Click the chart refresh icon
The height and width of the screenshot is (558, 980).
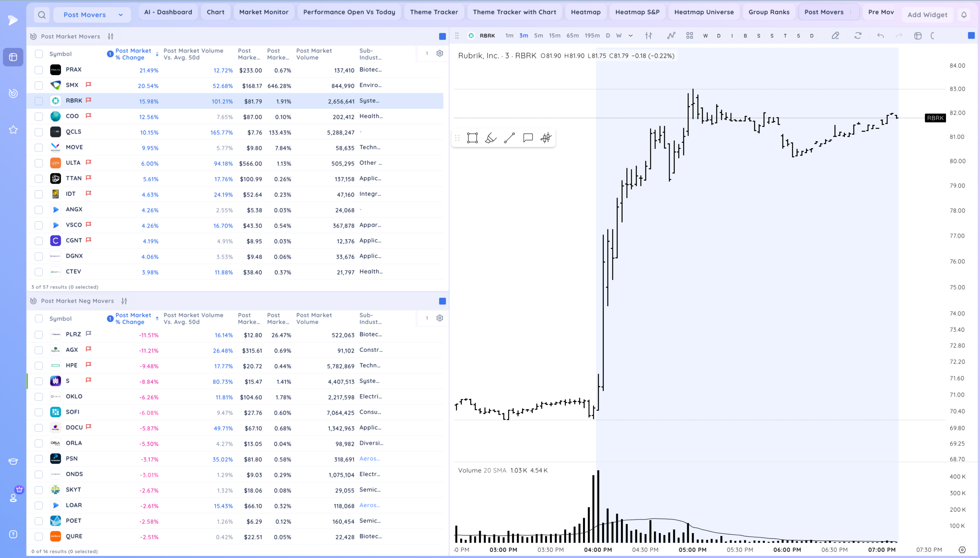[857, 36]
